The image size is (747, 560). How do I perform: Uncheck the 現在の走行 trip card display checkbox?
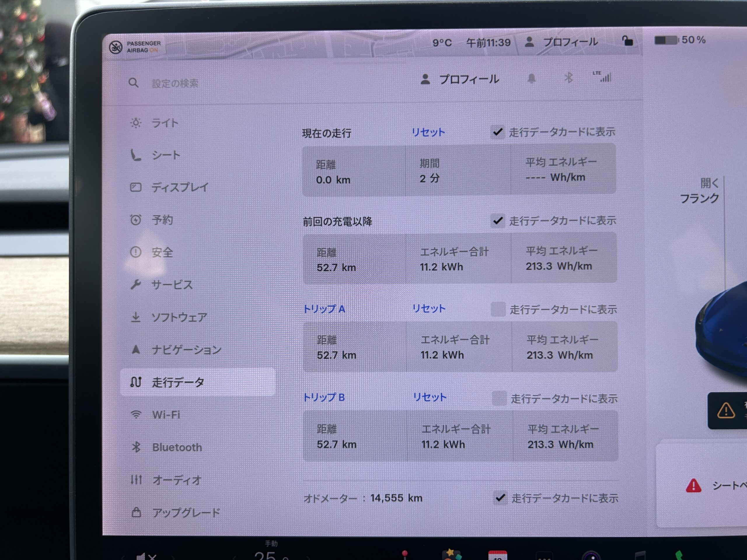click(498, 132)
